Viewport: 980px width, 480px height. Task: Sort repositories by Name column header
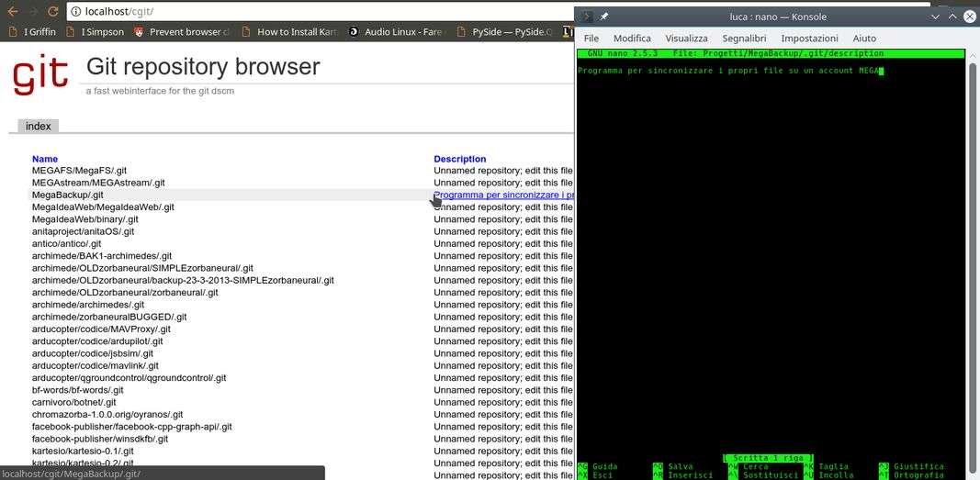coord(44,159)
